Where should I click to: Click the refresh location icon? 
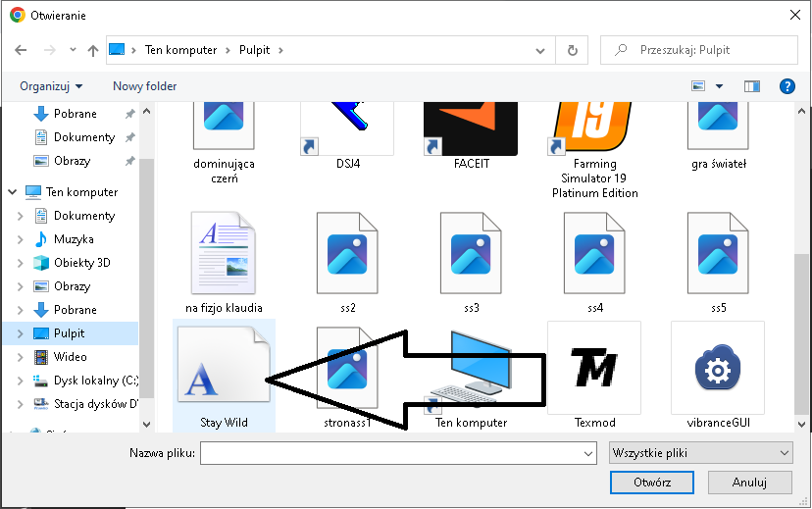tap(573, 50)
